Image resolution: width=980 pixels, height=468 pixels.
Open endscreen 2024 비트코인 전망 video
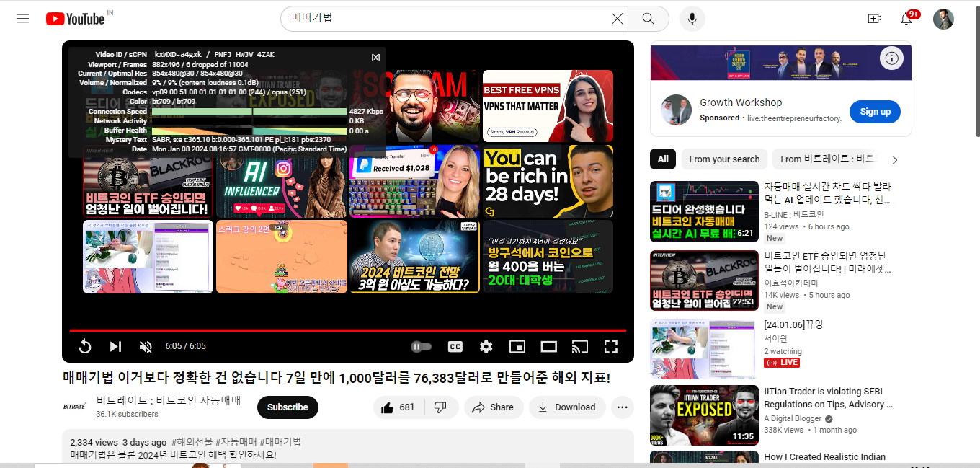tap(414, 257)
